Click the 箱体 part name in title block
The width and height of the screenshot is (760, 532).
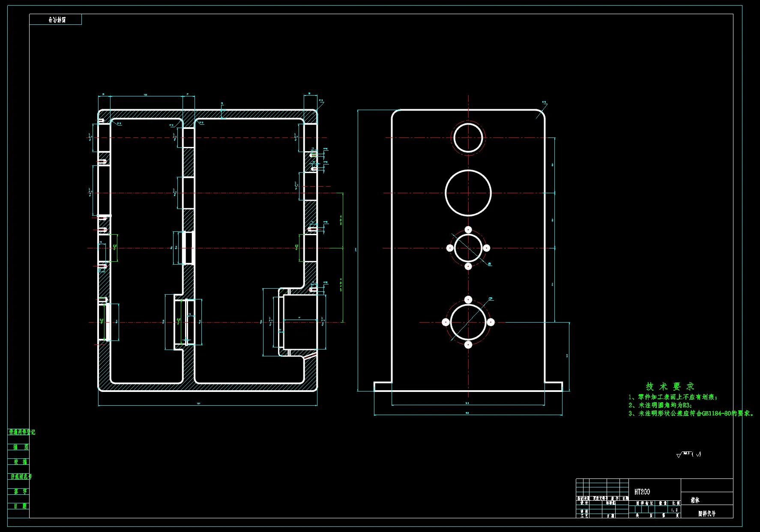(x=695, y=500)
